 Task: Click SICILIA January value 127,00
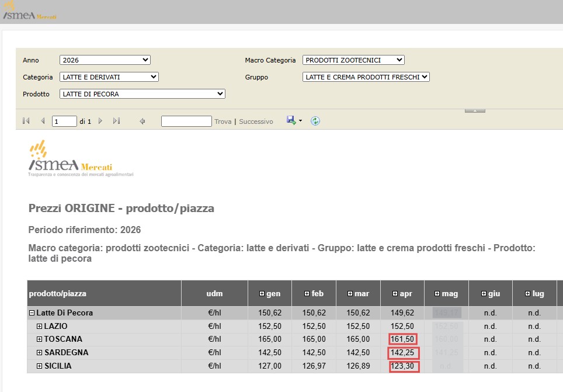point(270,366)
